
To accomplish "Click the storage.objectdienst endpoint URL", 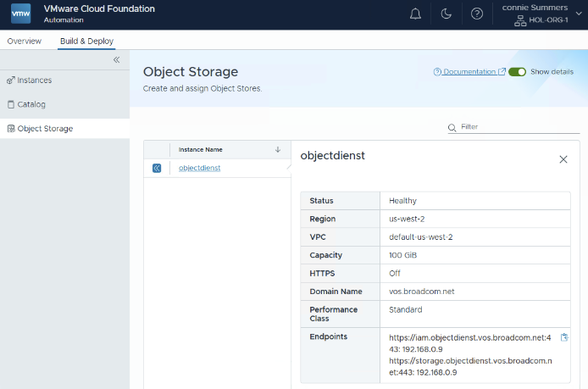I will coord(470,366).
